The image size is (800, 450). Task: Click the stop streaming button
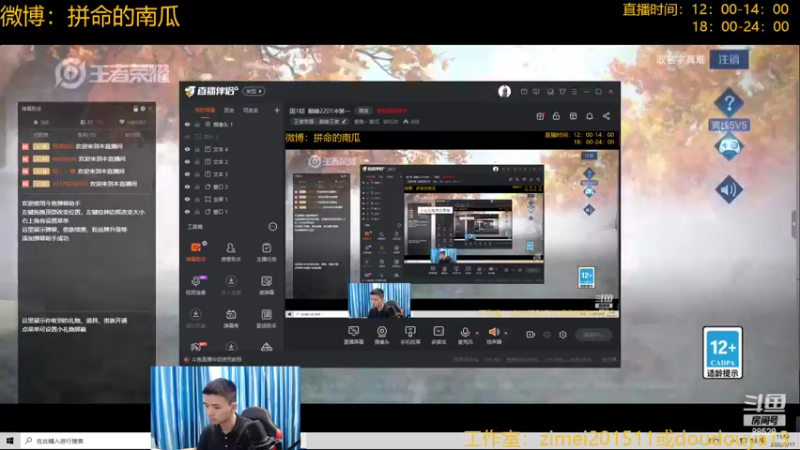593,335
